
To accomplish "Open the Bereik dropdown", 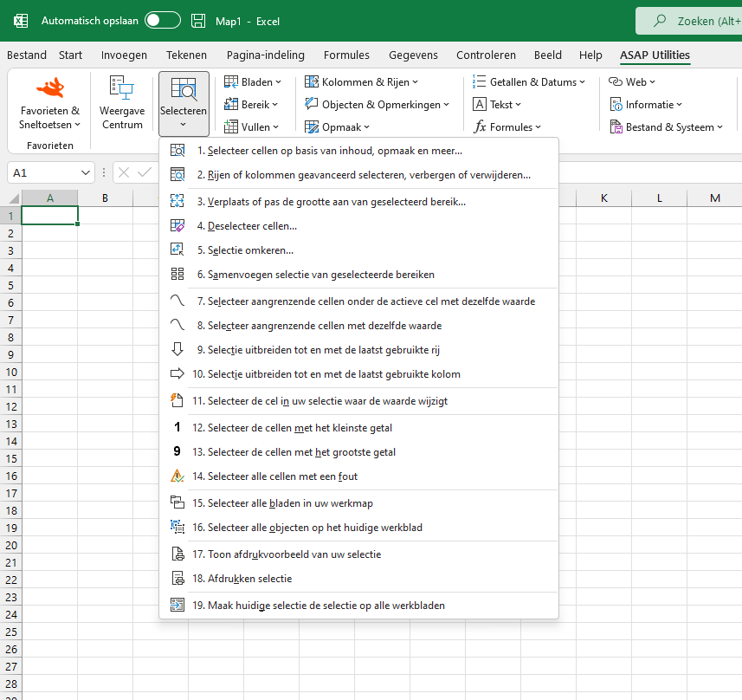I will pos(251,104).
